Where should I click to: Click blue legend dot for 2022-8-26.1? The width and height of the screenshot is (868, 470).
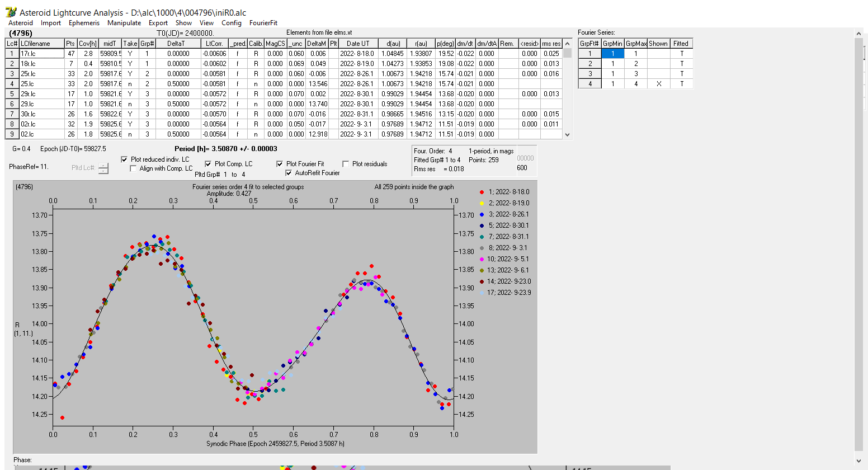pyautogui.click(x=482, y=214)
